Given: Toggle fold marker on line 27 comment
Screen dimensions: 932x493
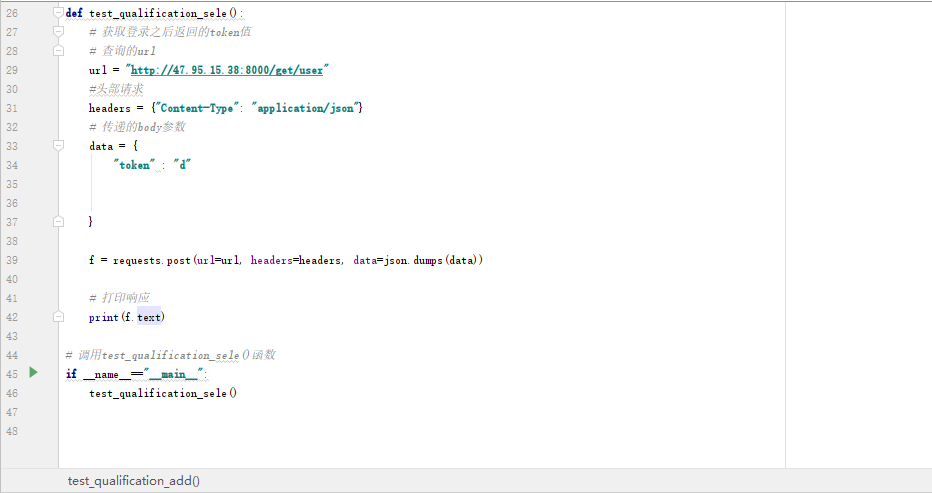Looking at the screenshot, I should click(58, 32).
